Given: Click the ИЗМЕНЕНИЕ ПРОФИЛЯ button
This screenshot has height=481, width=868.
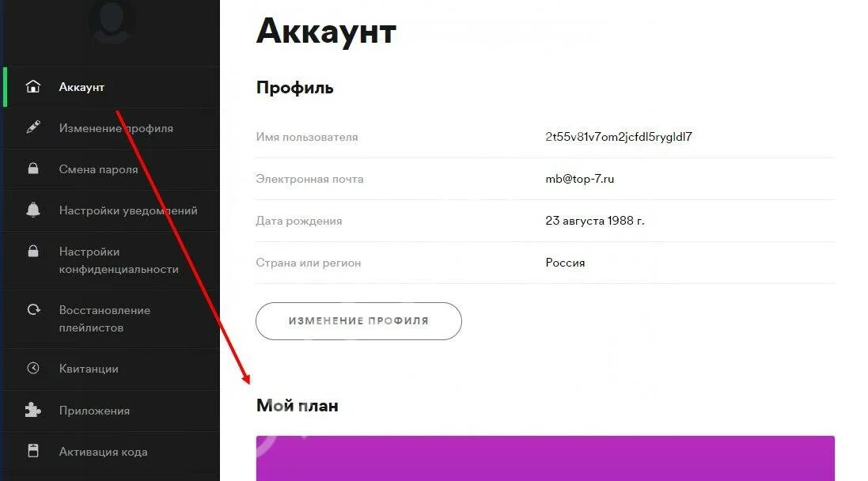Looking at the screenshot, I should tap(358, 321).
